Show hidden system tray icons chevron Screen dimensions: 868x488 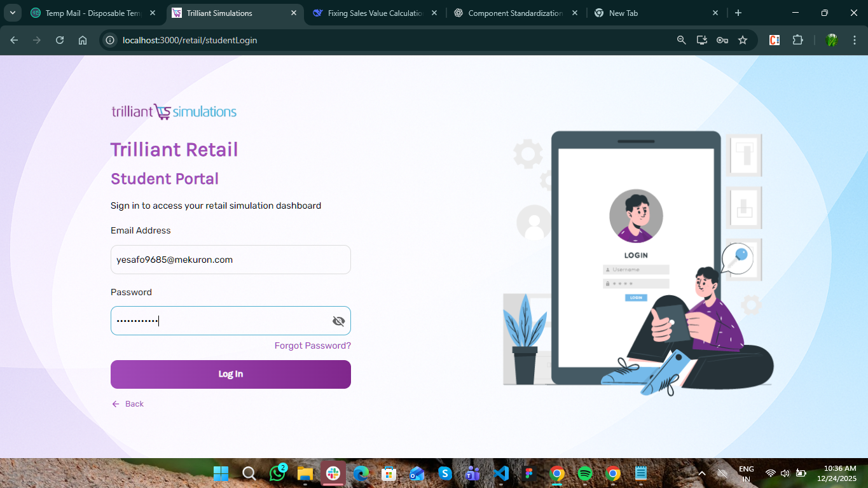pyautogui.click(x=702, y=474)
